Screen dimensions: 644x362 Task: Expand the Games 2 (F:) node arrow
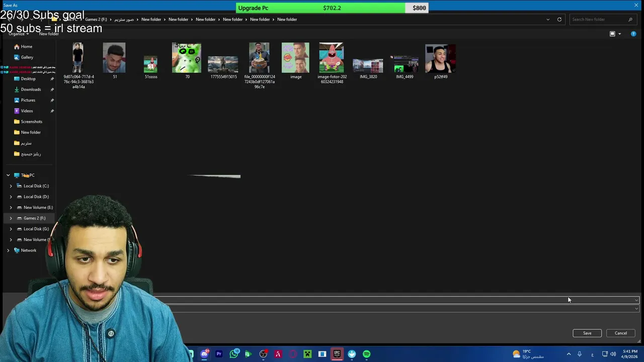click(x=11, y=218)
